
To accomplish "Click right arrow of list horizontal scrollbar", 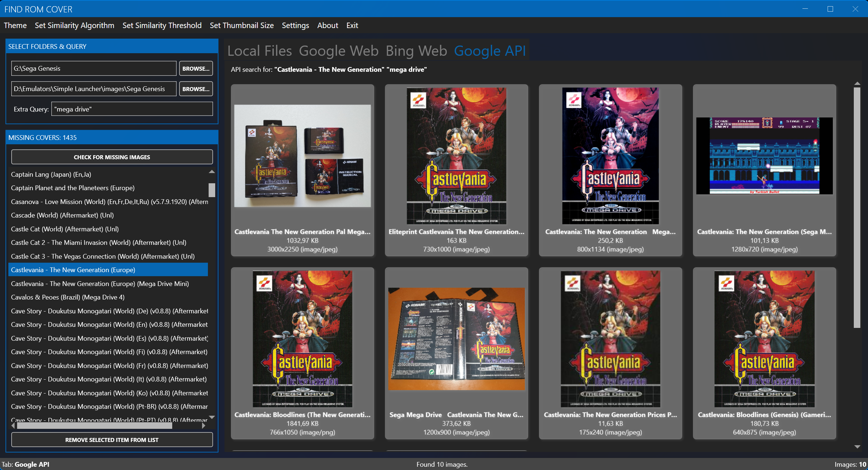I will (204, 426).
